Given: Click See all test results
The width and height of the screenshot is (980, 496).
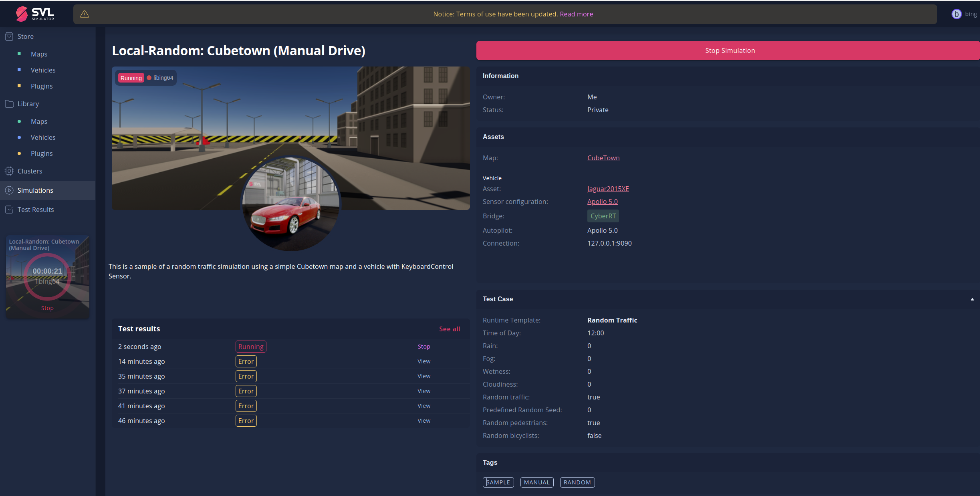Looking at the screenshot, I should pos(449,329).
